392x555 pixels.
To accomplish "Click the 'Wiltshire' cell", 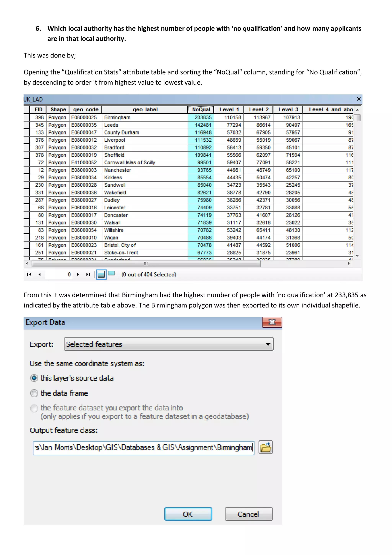I will [x=145, y=230].
